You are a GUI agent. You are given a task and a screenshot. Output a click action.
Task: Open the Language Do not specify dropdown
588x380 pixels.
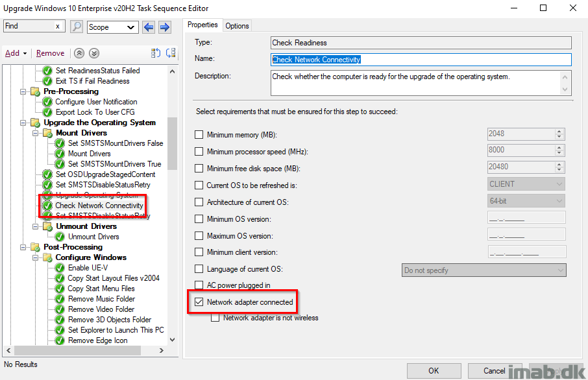484,270
